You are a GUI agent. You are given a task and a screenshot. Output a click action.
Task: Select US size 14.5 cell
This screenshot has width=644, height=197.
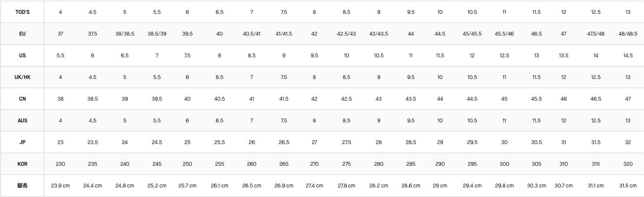click(628, 56)
